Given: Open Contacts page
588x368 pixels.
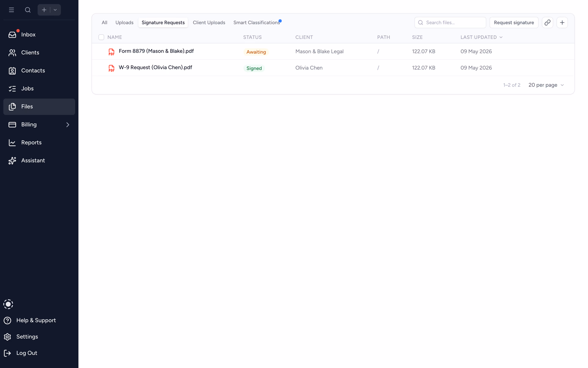Looking at the screenshot, I should (39, 71).
